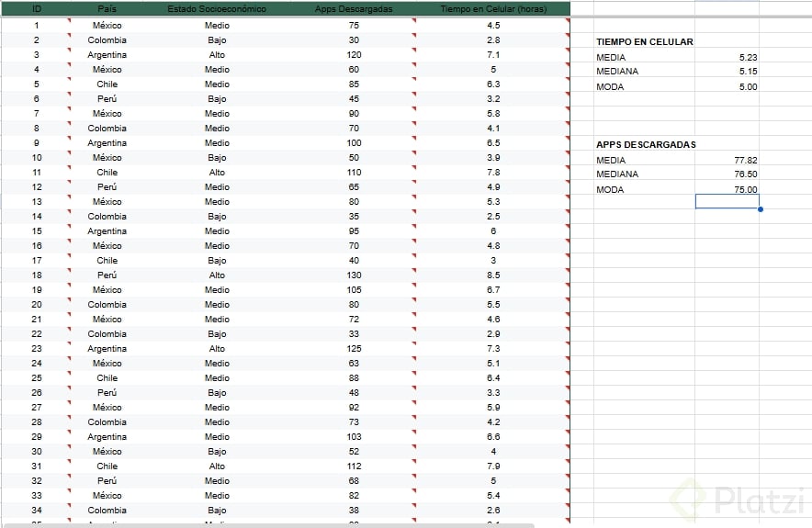Click the ID cell with value 25
This screenshot has height=528, width=812.
click(x=36, y=378)
